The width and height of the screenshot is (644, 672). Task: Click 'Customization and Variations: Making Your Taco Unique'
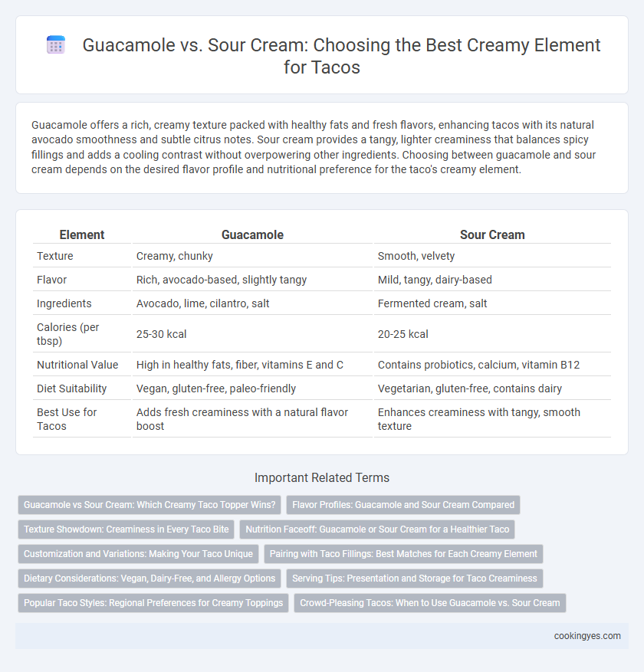[138, 554]
